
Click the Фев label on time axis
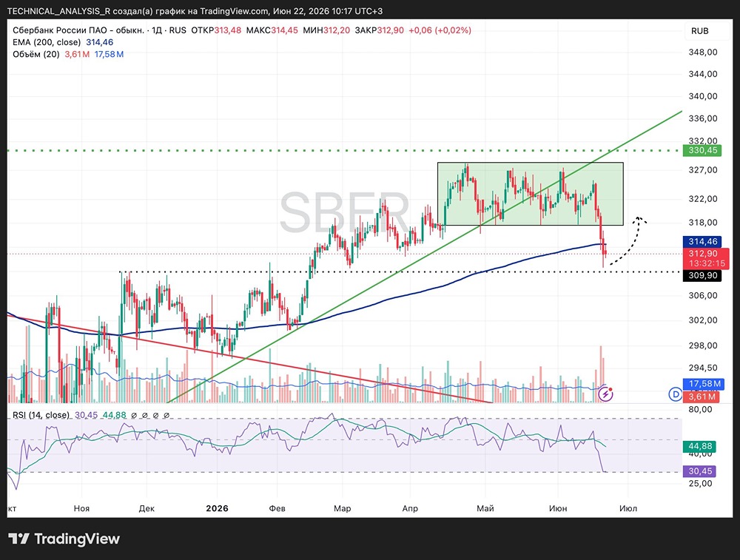[277, 508]
